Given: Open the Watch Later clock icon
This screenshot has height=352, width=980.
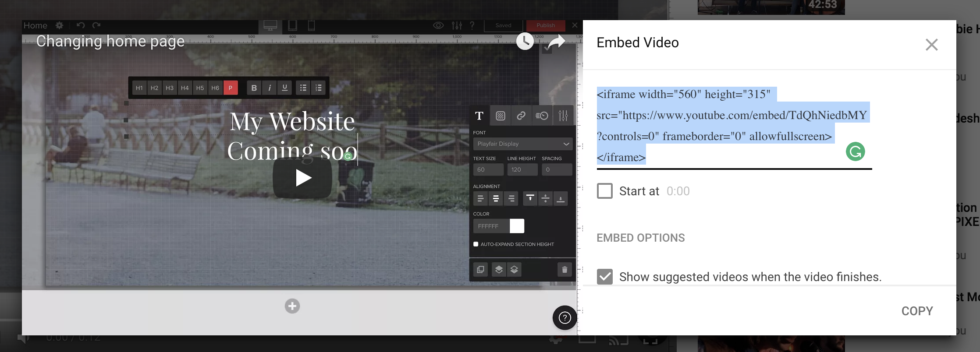Looking at the screenshot, I should click(525, 42).
